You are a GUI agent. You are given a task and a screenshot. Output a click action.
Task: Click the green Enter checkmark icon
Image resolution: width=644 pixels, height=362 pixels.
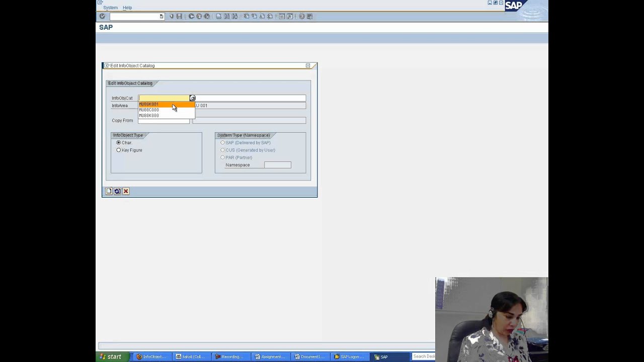pos(102,16)
